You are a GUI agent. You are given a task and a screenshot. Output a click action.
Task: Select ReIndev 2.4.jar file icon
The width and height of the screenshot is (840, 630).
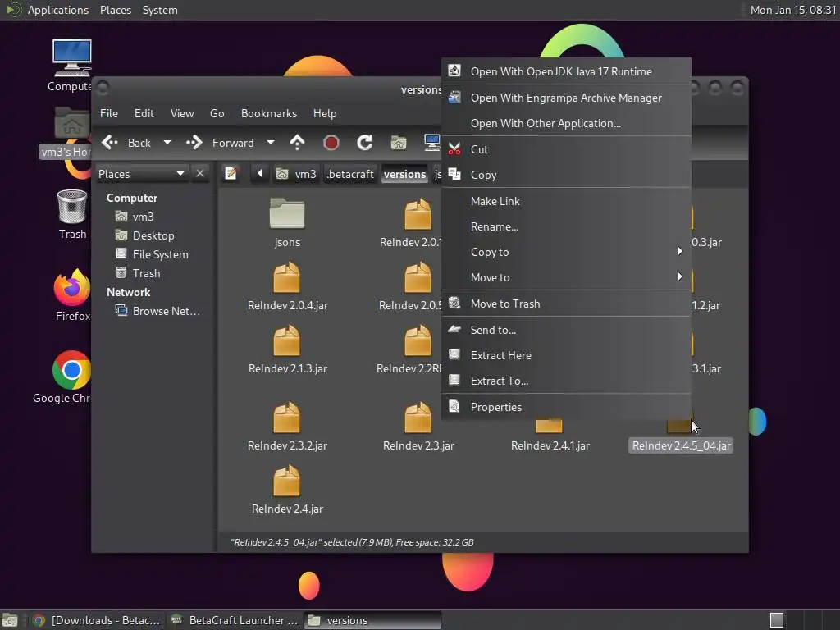(286, 481)
